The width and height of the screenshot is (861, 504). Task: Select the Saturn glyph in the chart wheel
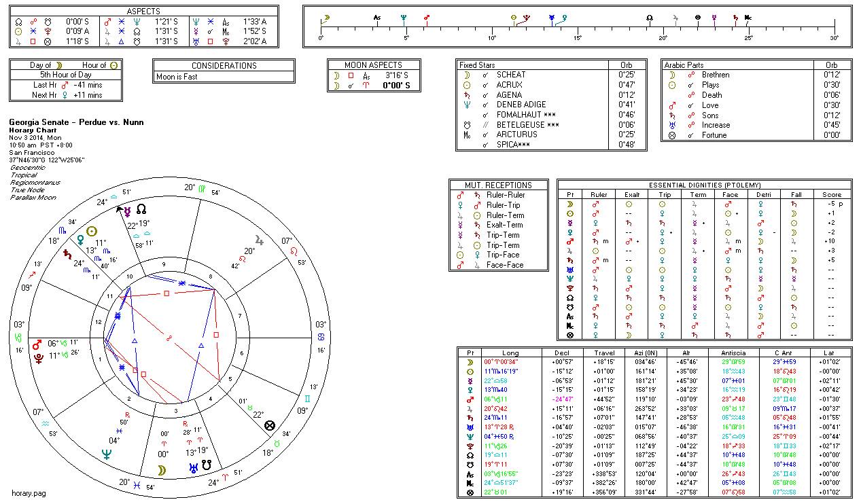67,254
